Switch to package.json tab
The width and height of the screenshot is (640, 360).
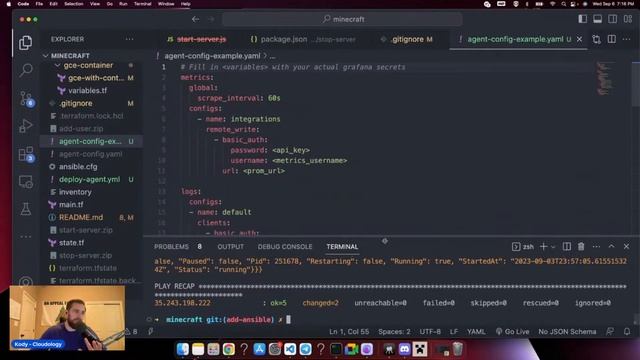coord(303,39)
